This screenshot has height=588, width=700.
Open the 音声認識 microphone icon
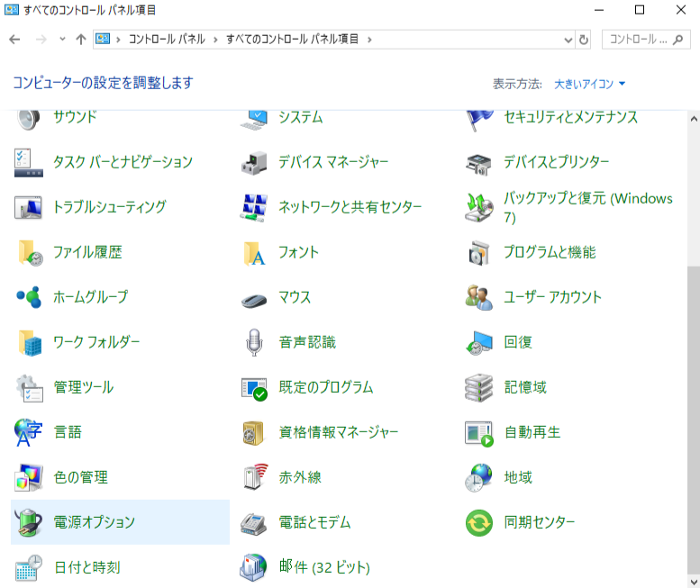pos(254,342)
